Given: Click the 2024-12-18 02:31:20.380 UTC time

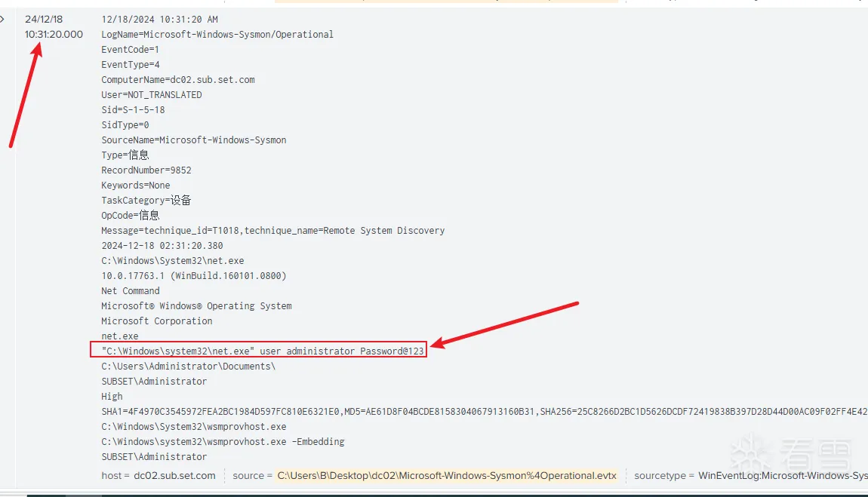Looking at the screenshot, I should point(162,245).
